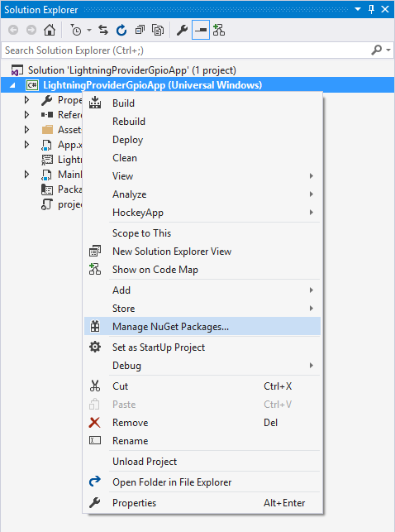Select the project.json file icon

click(x=47, y=204)
